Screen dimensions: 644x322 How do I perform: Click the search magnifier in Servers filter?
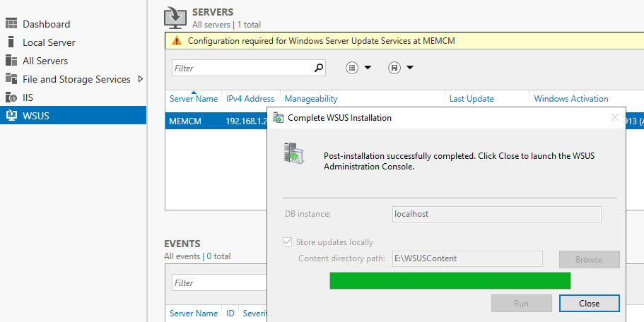pyautogui.click(x=319, y=68)
